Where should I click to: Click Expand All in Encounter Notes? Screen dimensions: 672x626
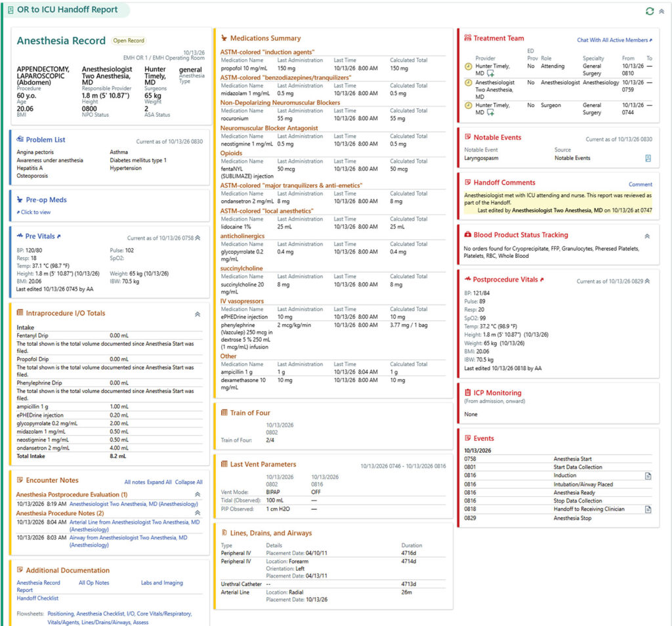pyautogui.click(x=159, y=482)
